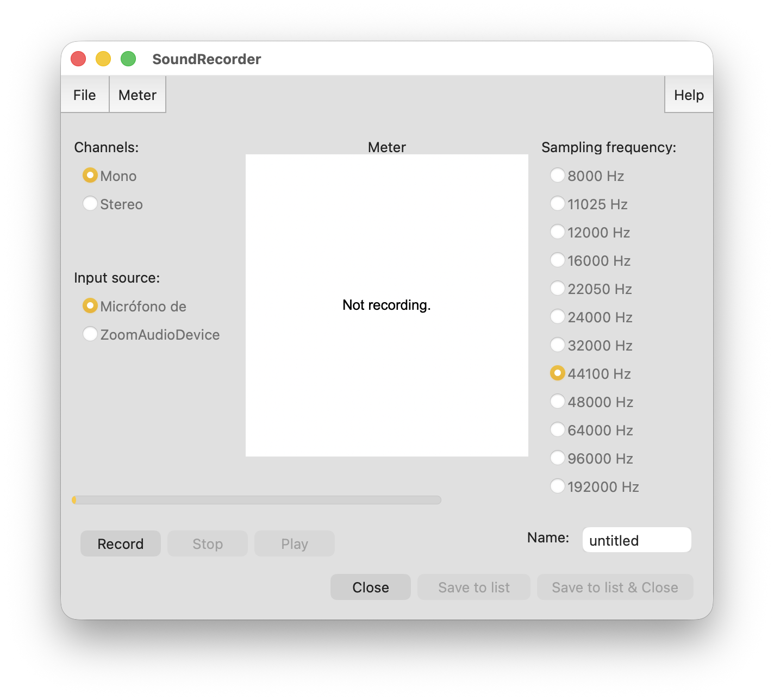Open the File menu
Screen dimensions: 774x700
[x=85, y=95]
